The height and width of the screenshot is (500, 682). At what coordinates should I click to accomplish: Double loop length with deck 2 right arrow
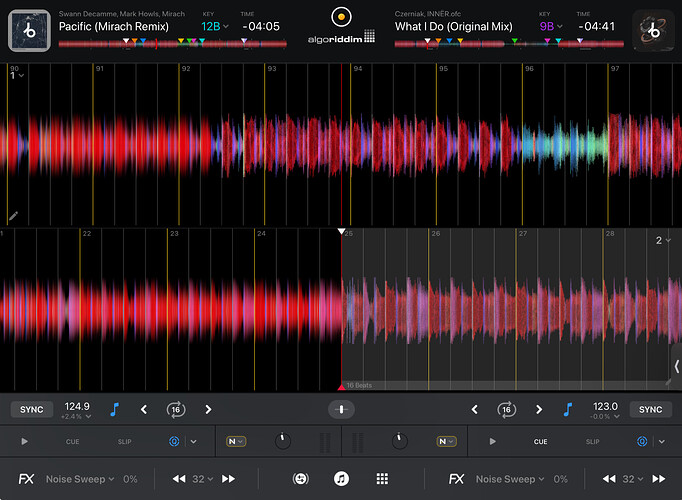539,410
